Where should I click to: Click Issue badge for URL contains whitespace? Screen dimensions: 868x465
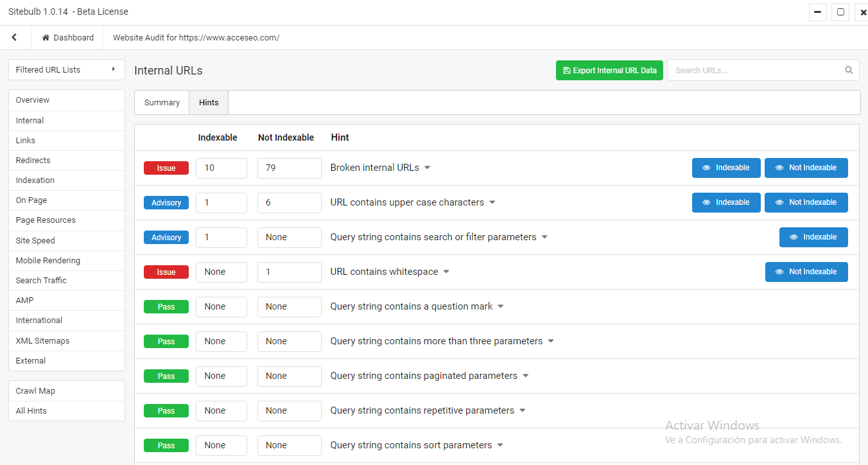[166, 272]
